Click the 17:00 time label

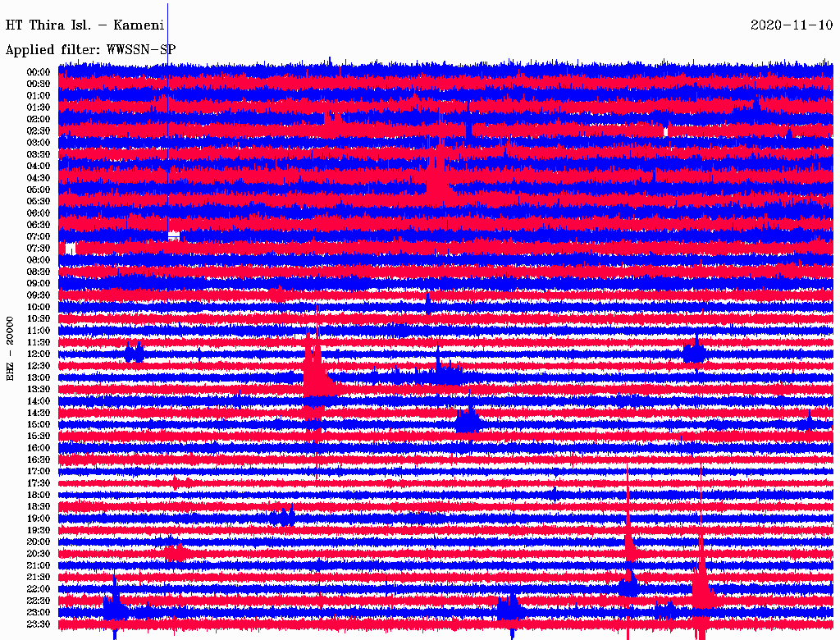pyautogui.click(x=38, y=471)
